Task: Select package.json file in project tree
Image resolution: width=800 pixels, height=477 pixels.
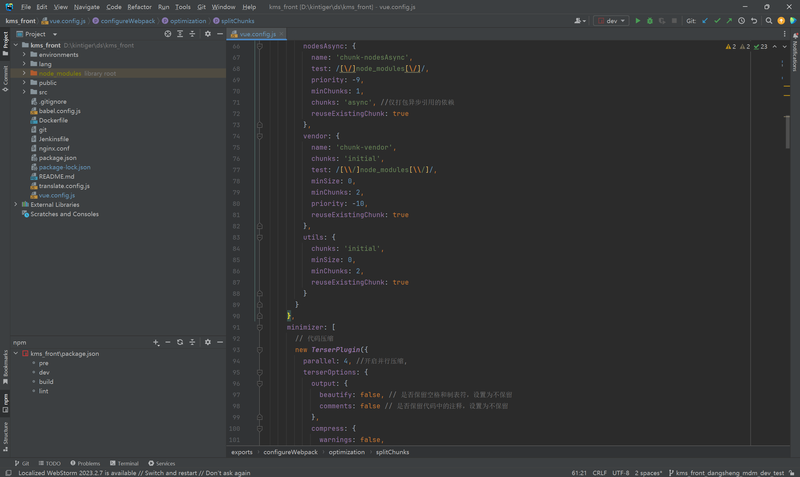Action: tap(57, 158)
